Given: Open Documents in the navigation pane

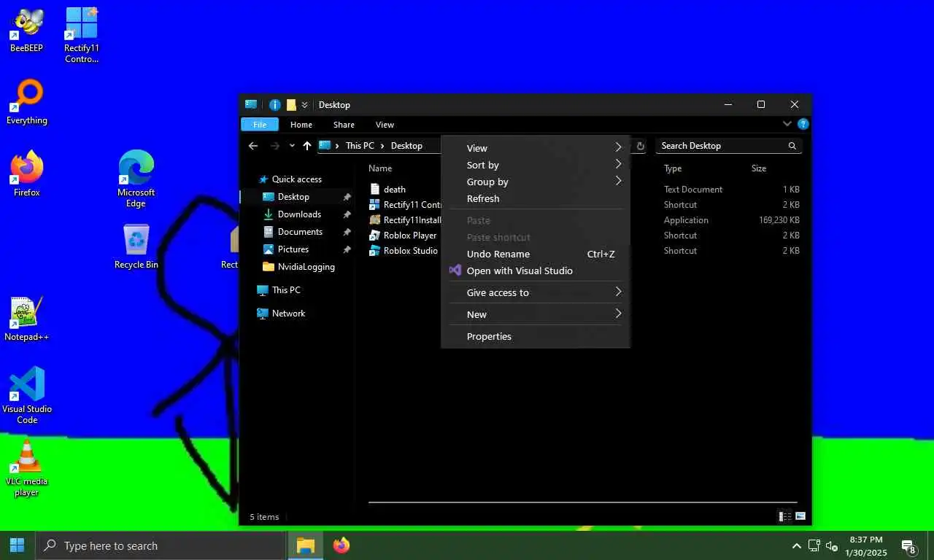Looking at the screenshot, I should coord(300,232).
